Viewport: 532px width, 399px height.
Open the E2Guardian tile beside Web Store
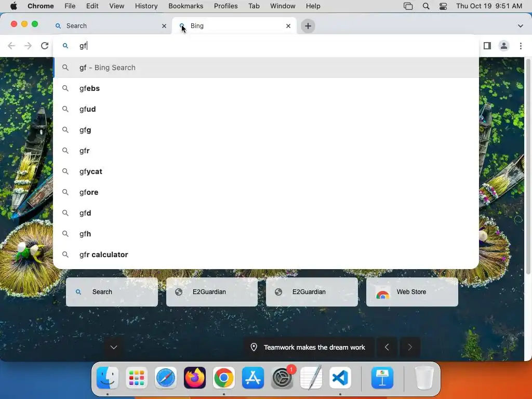(312, 292)
